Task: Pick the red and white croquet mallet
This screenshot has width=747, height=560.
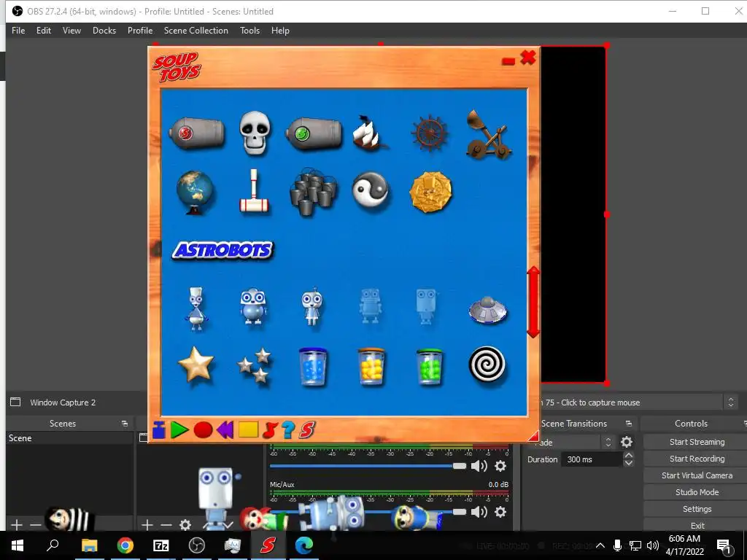Action: (254, 192)
